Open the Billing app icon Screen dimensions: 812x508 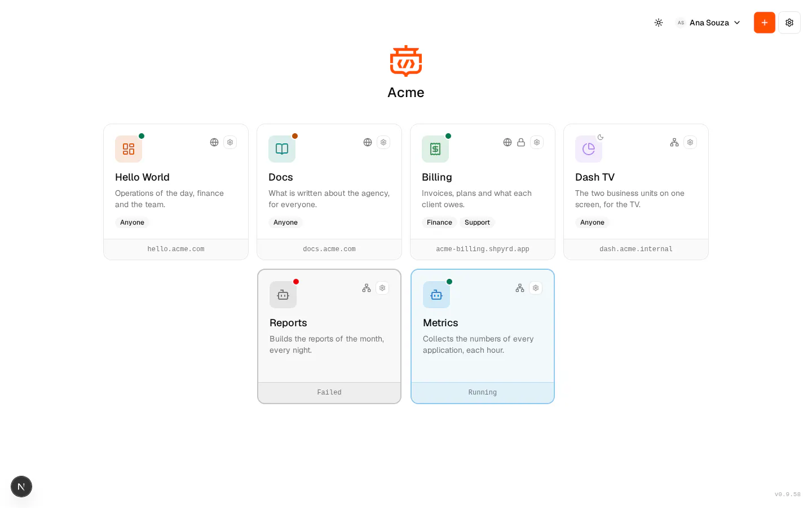click(435, 149)
